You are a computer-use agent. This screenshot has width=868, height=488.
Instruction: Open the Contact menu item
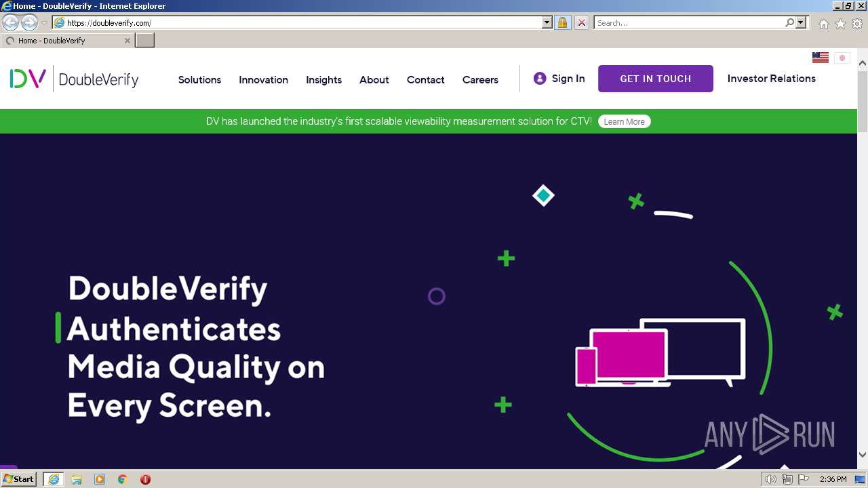426,79
